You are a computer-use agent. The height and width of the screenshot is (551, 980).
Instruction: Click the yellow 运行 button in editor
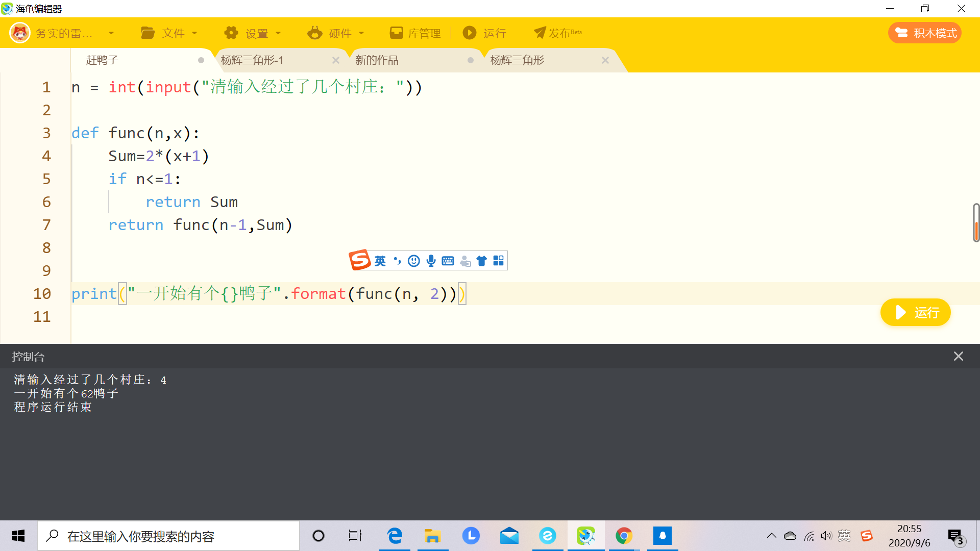[916, 312]
